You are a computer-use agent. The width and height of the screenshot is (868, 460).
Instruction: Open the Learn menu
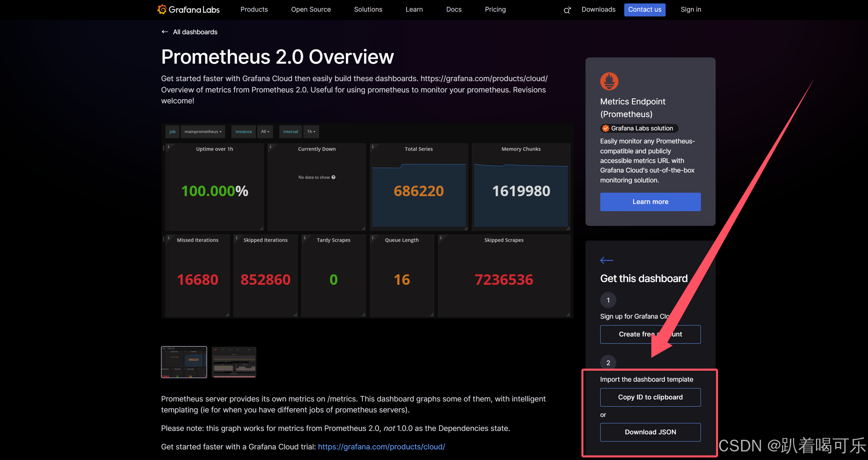tap(414, 10)
